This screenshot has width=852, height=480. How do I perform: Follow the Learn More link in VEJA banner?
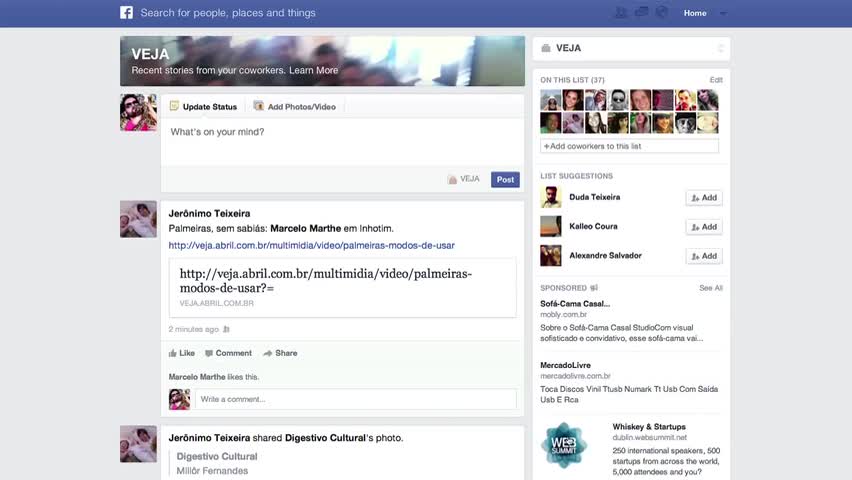tap(314, 70)
